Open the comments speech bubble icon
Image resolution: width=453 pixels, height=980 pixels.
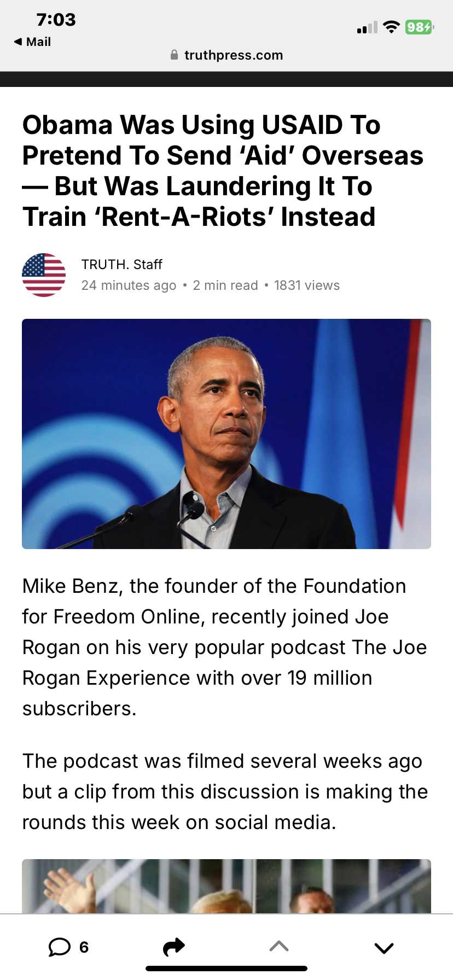point(60,947)
